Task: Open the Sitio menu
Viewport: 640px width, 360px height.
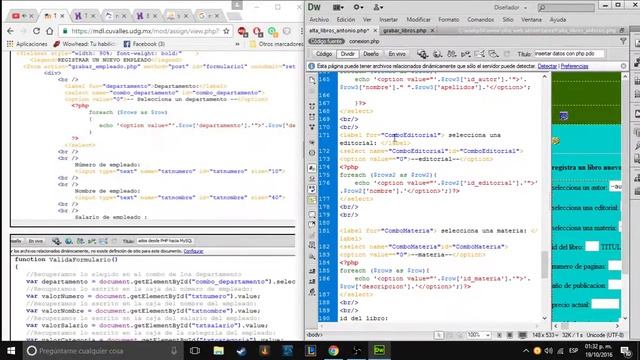Action: (x=508, y=20)
